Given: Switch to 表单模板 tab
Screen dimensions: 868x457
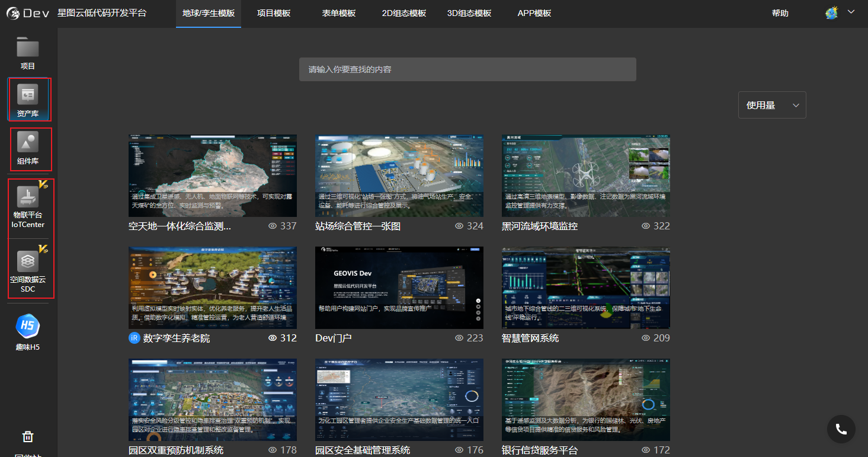Looking at the screenshot, I should (339, 13).
